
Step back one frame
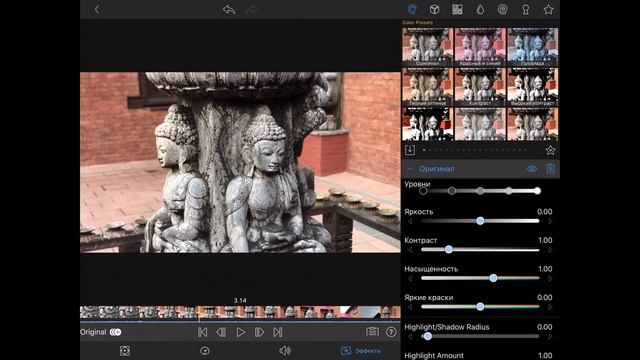click(x=221, y=332)
